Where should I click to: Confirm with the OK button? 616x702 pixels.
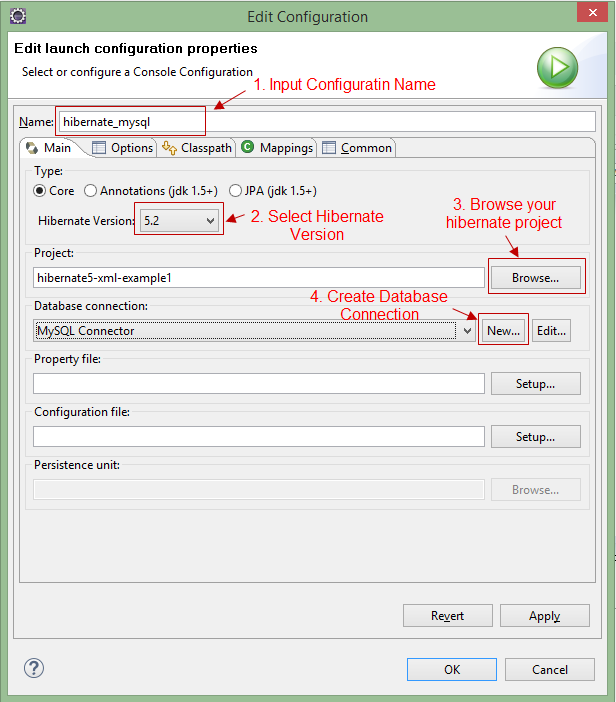pos(452,669)
